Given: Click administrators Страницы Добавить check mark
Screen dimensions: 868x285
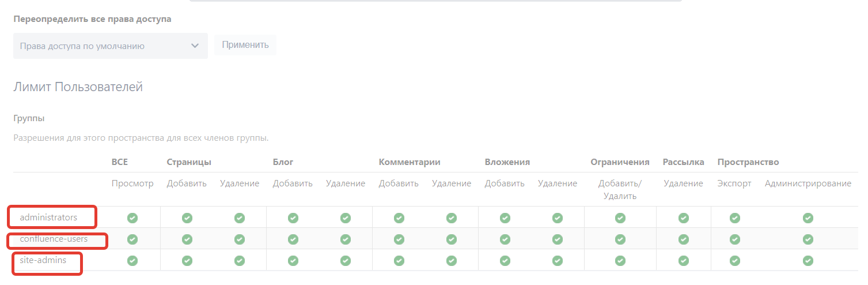Looking at the screenshot, I should pyautogui.click(x=187, y=218).
